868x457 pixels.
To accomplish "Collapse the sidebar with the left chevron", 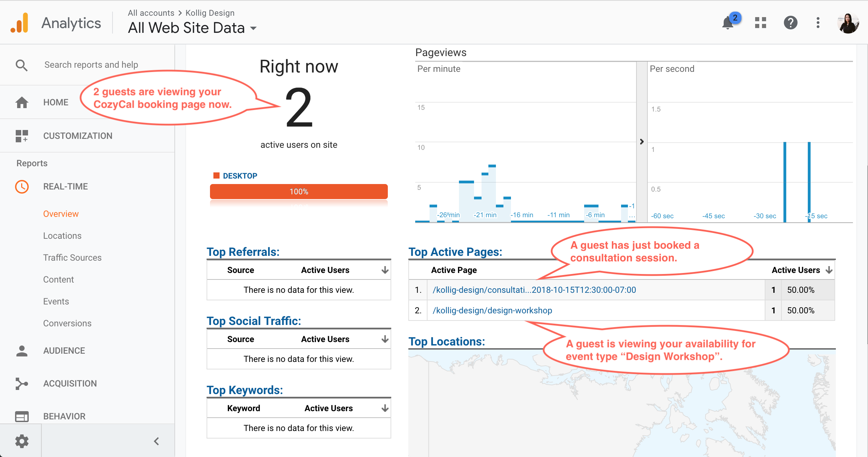I will [x=156, y=441].
